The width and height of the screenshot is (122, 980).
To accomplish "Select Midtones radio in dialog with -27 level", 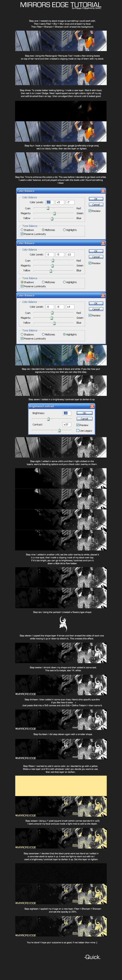I will pyautogui.click(x=49, y=230).
